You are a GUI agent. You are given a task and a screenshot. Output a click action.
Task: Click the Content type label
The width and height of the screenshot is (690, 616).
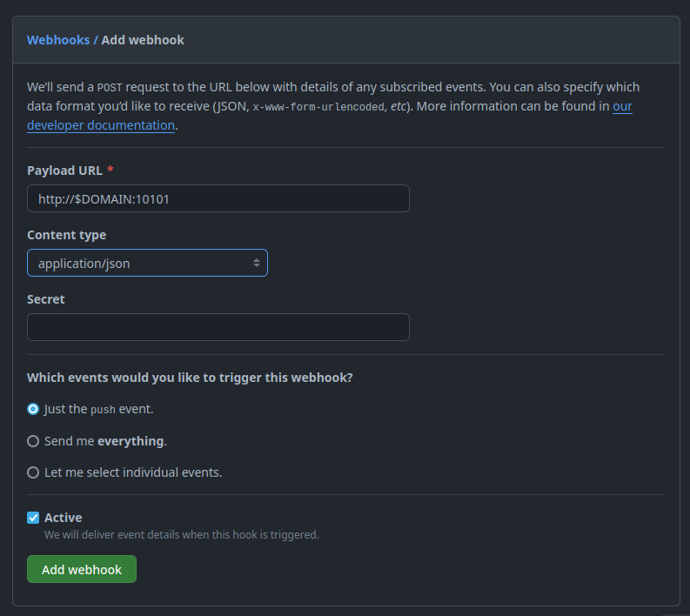[x=66, y=235]
